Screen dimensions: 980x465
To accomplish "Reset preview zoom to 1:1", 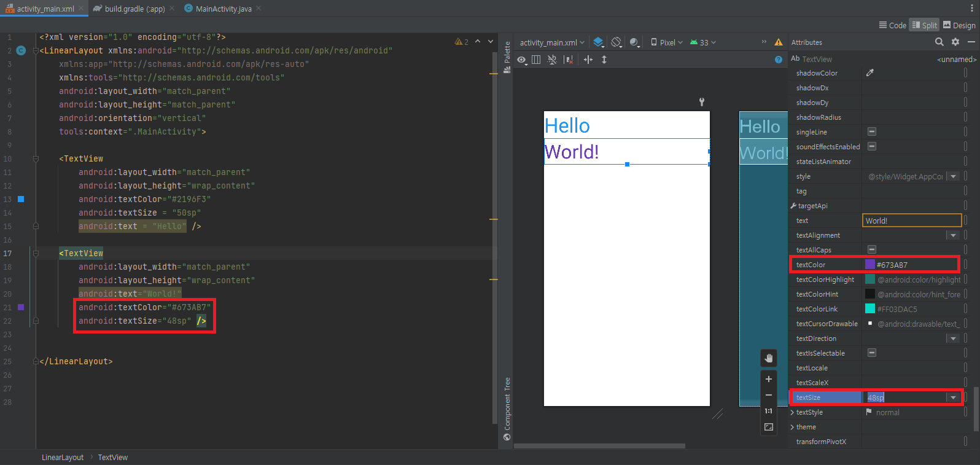I will [x=769, y=411].
